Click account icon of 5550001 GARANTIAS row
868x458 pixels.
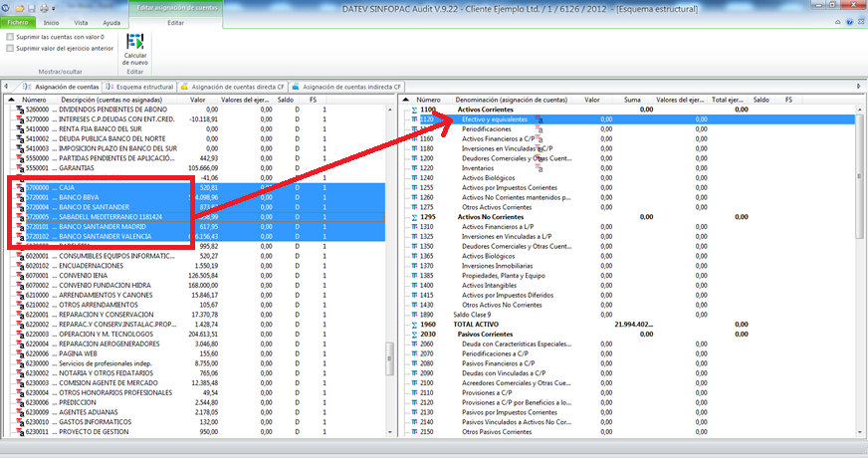pos(20,168)
